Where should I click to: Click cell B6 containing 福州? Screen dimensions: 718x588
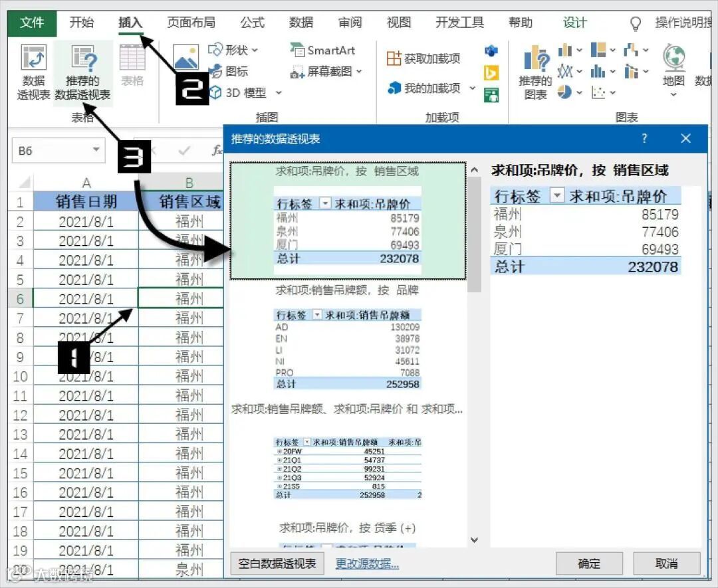(x=180, y=298)
